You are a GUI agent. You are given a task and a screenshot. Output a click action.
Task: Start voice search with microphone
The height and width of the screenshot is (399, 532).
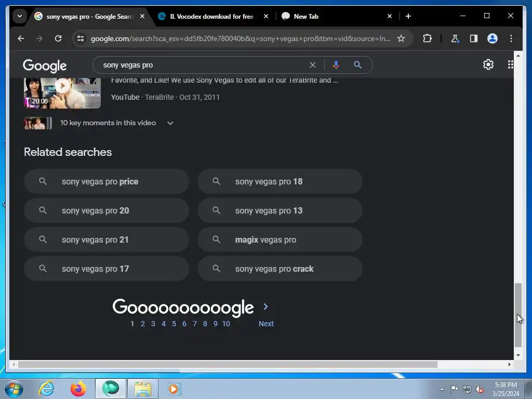click(x=336, y=65)
